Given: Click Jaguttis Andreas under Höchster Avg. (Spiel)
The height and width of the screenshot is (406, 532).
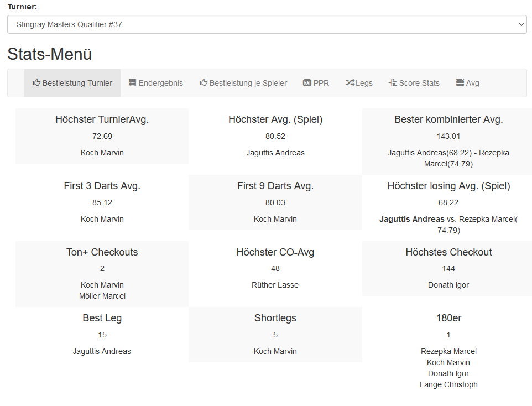Looking at the screenshot, I should click(275, 153).
